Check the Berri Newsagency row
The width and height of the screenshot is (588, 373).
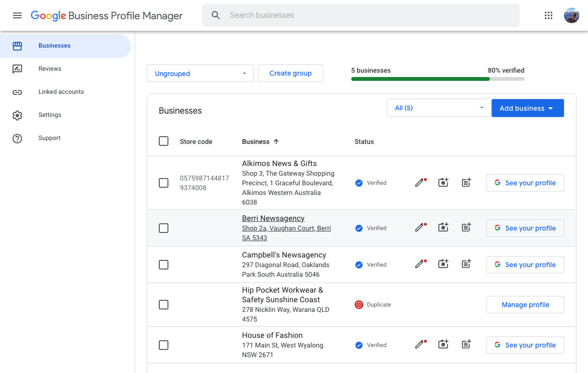tap(164, 228)
